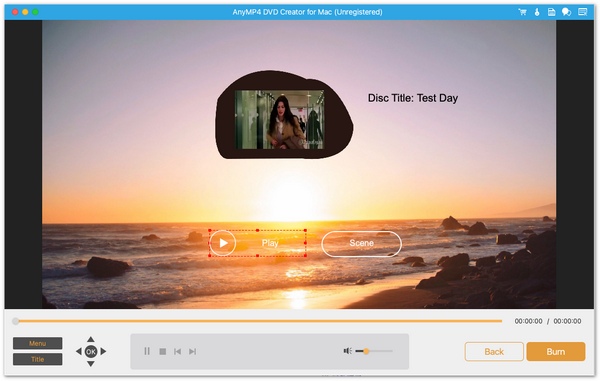Click the green maximize window button
Image resolution: width=600 pixels, height=381 pixels.
[35, 12]
